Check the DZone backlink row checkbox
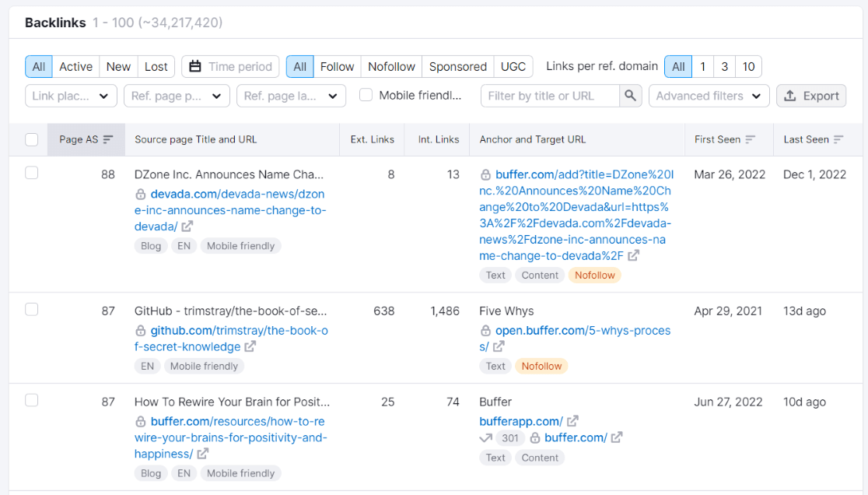The height and width of the screenshot is (495, 868). tap(31, 173)
